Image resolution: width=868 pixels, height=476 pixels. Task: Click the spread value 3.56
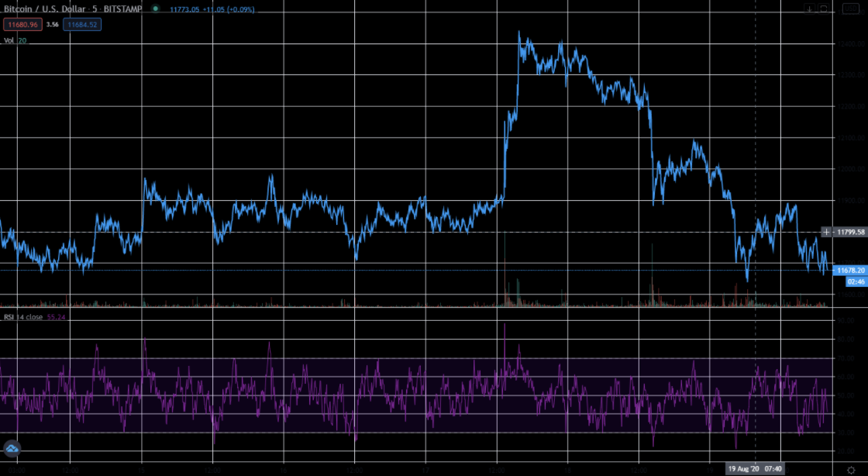[52, 25]
